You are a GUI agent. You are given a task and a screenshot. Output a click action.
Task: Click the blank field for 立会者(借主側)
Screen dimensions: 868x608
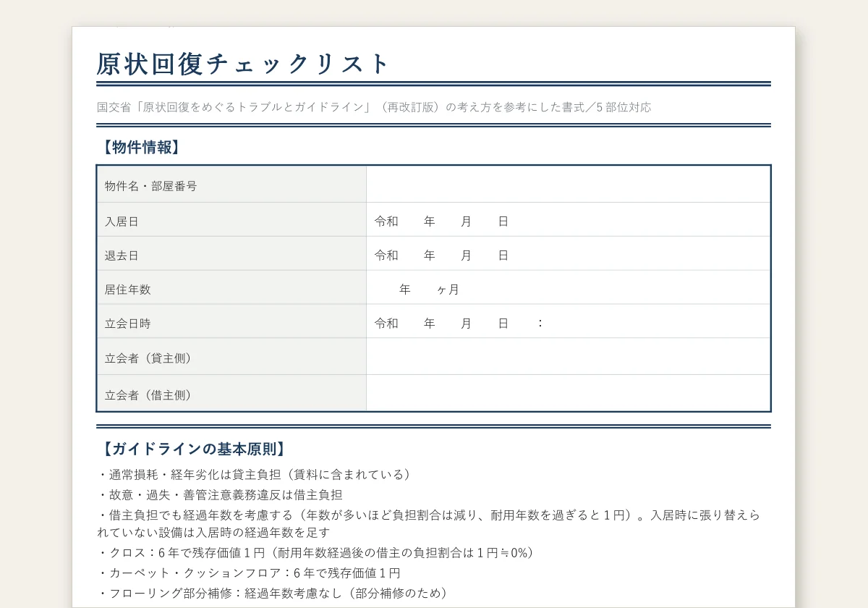[x=568, y=393]
